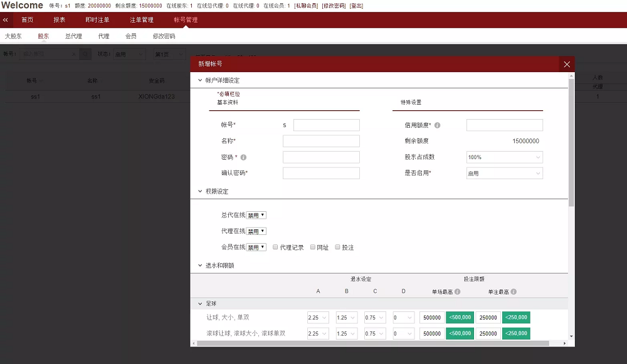Open the 单注最高 help icon
This screenshot has width=627, height=364.
click(x=514, y=291)
